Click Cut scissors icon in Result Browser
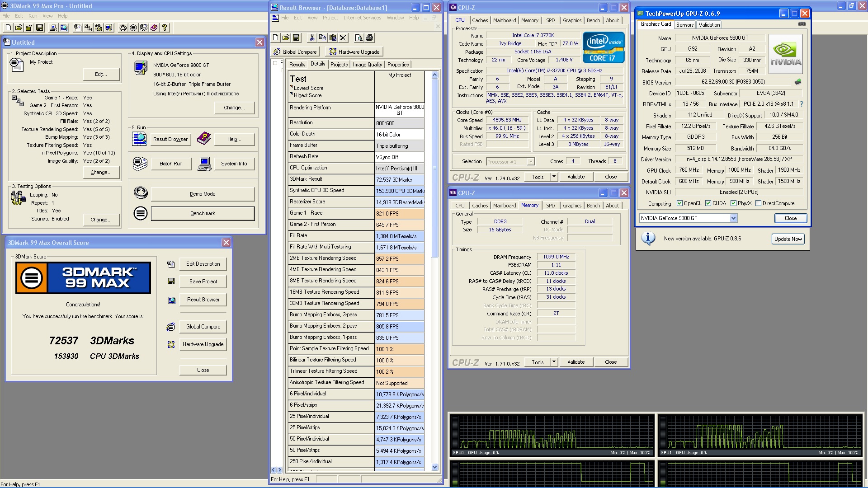 [312, 38]
